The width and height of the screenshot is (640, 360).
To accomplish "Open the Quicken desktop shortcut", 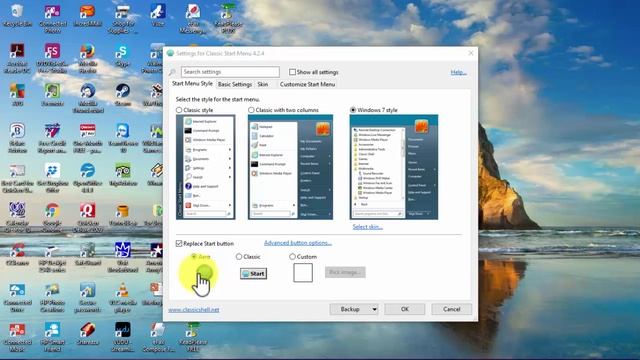I will coord(87,217).
